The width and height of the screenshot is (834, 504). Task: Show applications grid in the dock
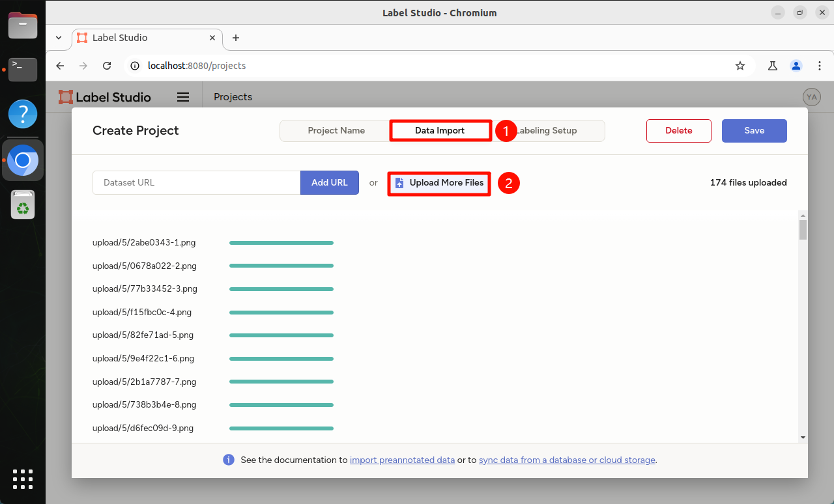(x=23, y=479)
